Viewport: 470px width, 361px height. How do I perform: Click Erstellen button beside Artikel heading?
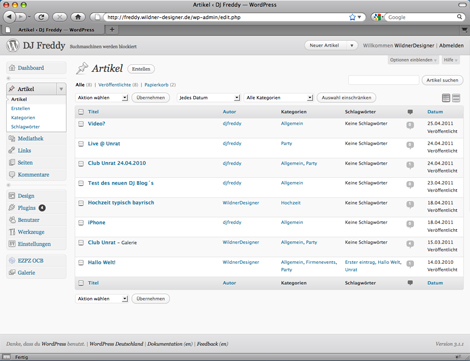tap(141, 69)
